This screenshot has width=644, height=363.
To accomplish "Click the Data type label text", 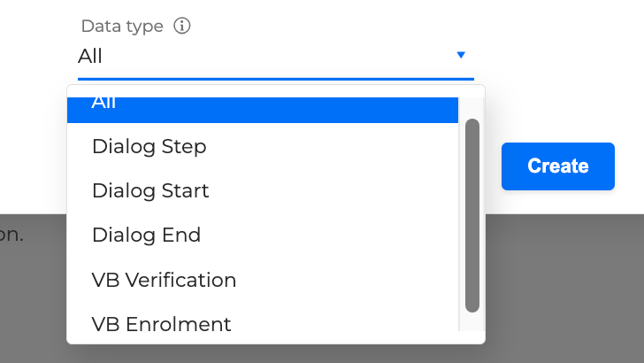I will click(x=122, y=26).
